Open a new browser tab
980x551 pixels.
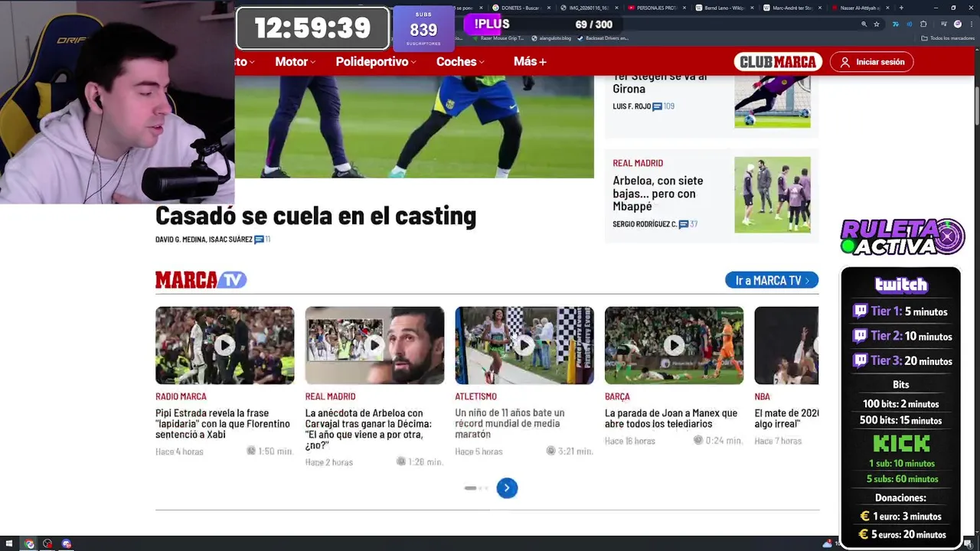901,8
